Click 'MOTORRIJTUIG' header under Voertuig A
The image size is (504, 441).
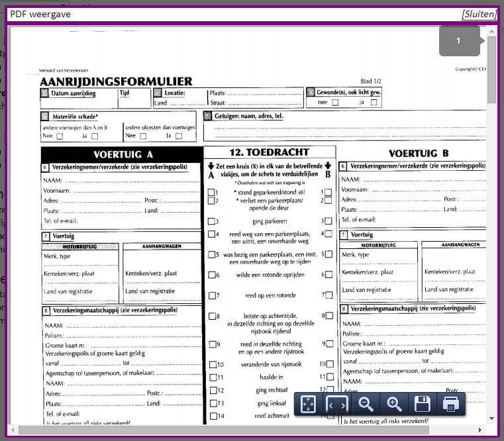79,246
